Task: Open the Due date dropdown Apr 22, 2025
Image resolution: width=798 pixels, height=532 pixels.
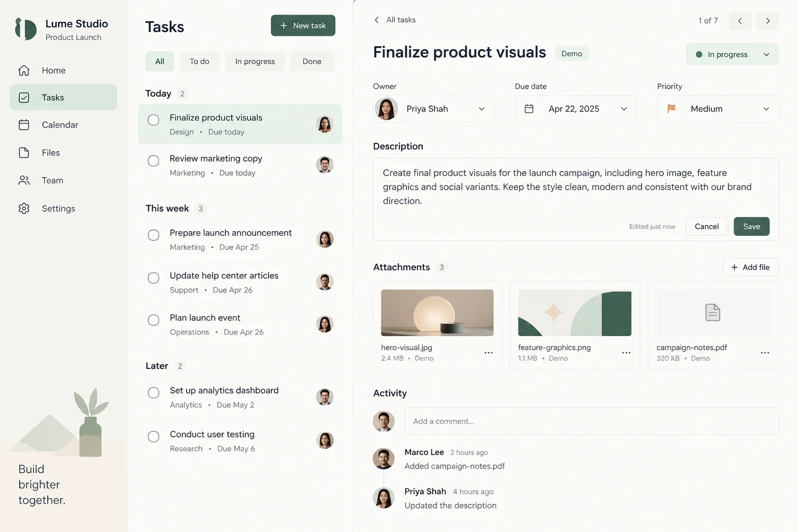Action: 576,109
